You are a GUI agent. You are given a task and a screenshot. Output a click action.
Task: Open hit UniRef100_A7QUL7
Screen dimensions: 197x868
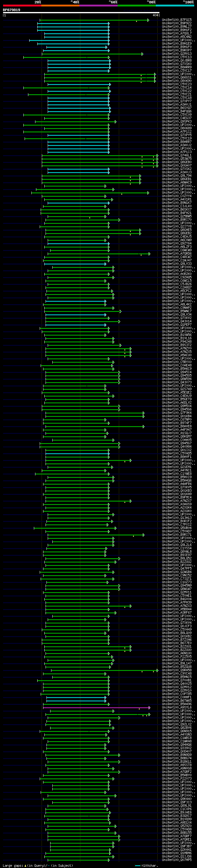(x=176, y=33)
